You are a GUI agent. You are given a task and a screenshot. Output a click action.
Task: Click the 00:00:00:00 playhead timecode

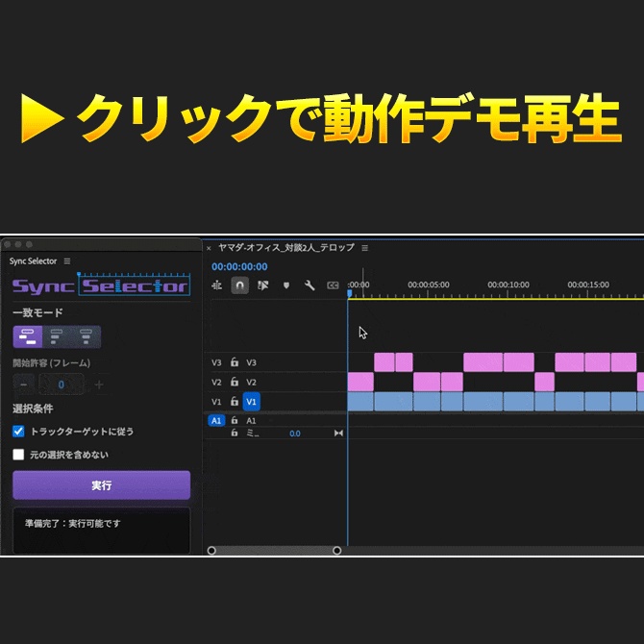pos(239,267)
